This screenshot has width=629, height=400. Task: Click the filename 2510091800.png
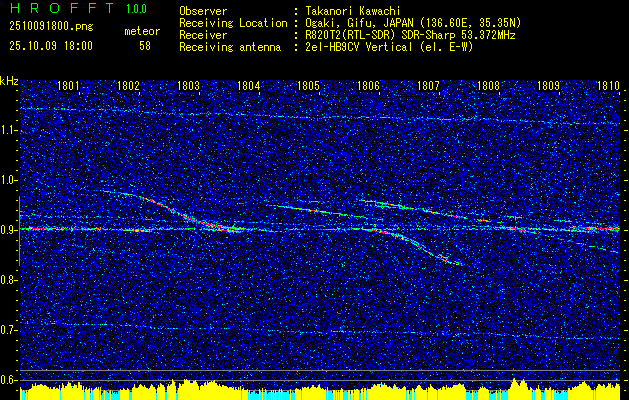(x=51, y=27)
